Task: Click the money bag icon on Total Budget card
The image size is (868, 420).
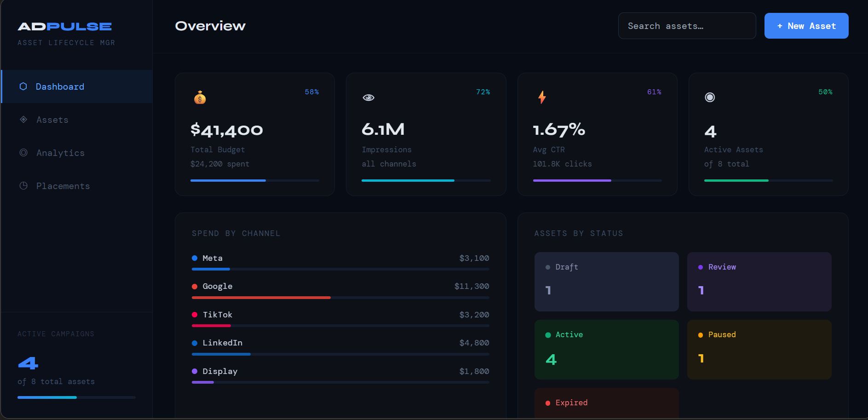Action: [200, 97]
